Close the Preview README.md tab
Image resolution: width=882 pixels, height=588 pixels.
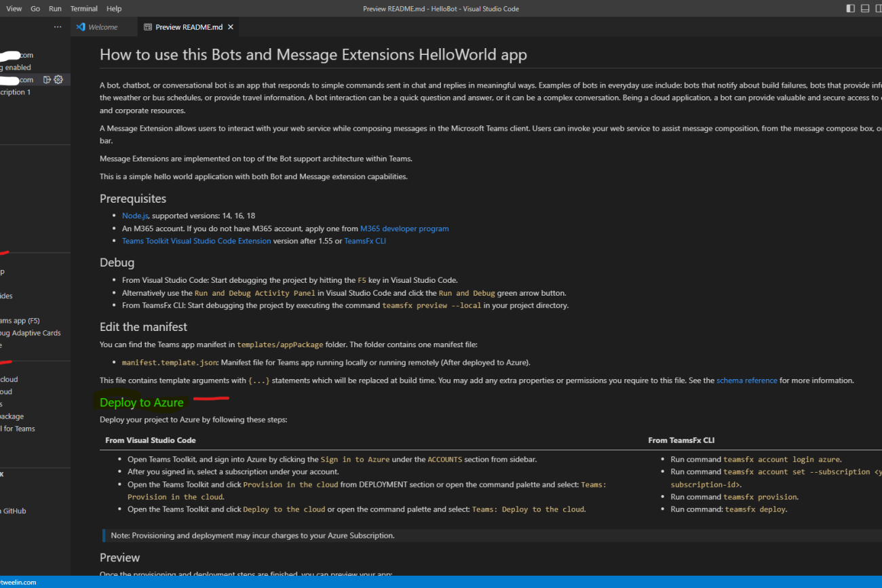pos(231,27)
